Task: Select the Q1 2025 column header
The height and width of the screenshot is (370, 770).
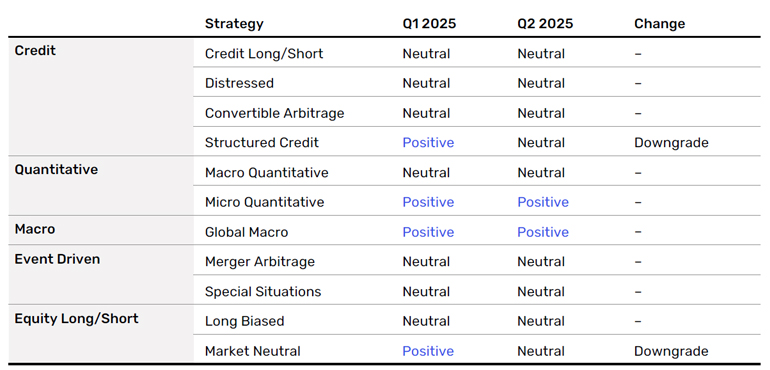Action: click(429, 24)
